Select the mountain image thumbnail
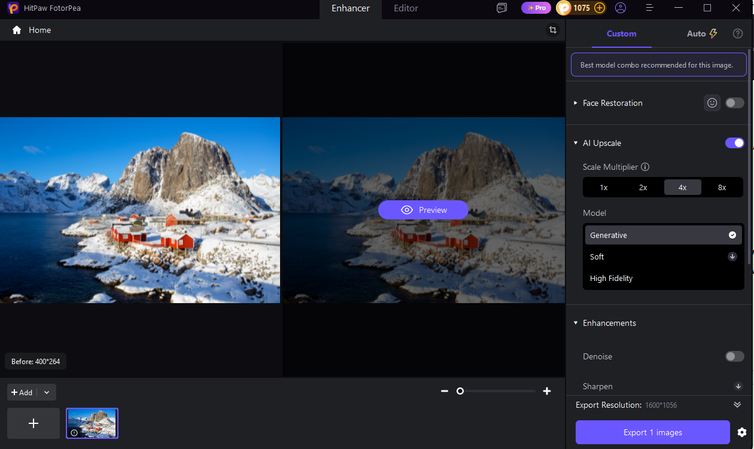Image resolution: width=754 pixels, height=449 pixels. tap(92, 424)
